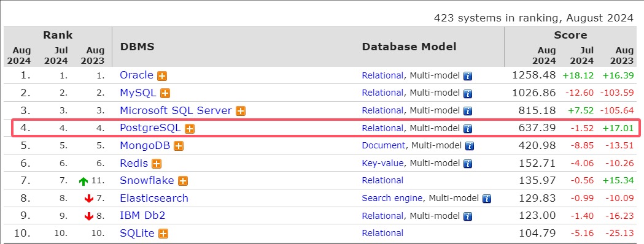The width and height of the screenshot is (644, 244).
Task: Click the DBMS column header
Action: [x=137, y=47]
